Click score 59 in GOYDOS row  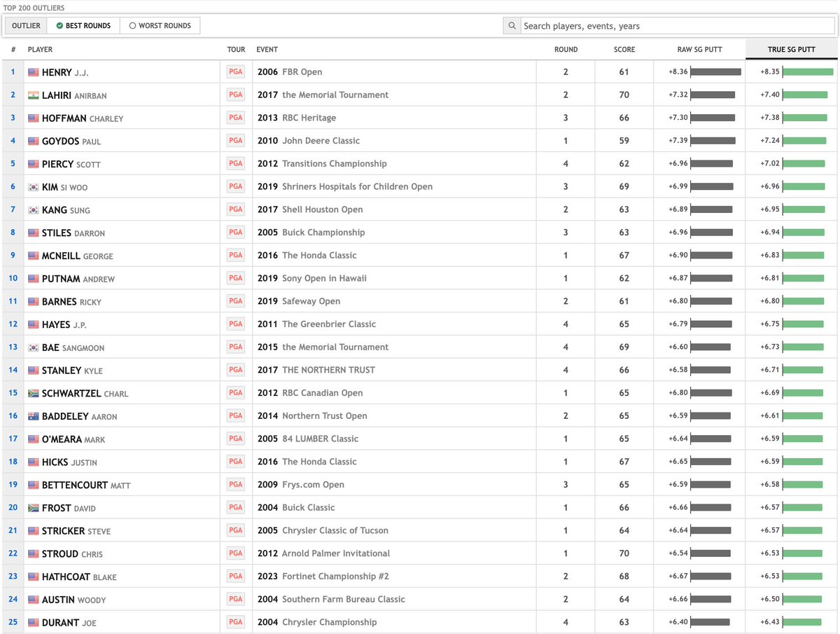pyautogui.click(x=624, y=141)
